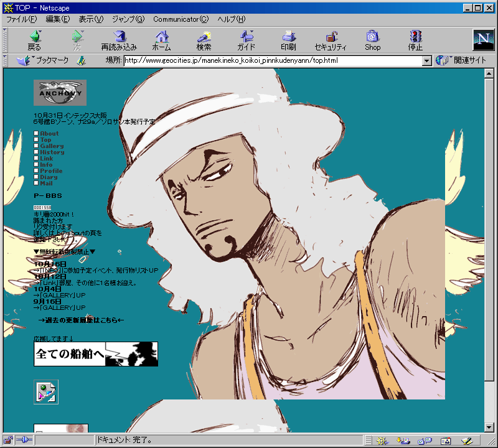Open the Address Book component bar icon
The image size is (498, 448).
[446, 441]
